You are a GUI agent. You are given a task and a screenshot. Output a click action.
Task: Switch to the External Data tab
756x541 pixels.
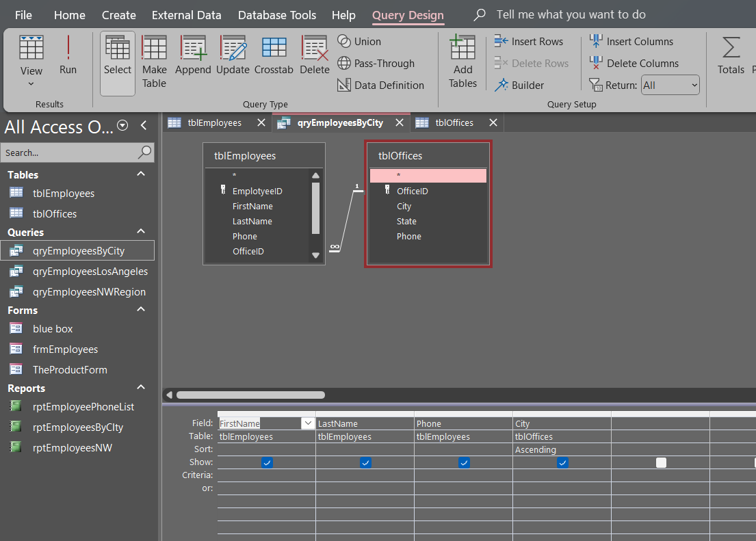(187, 15)
